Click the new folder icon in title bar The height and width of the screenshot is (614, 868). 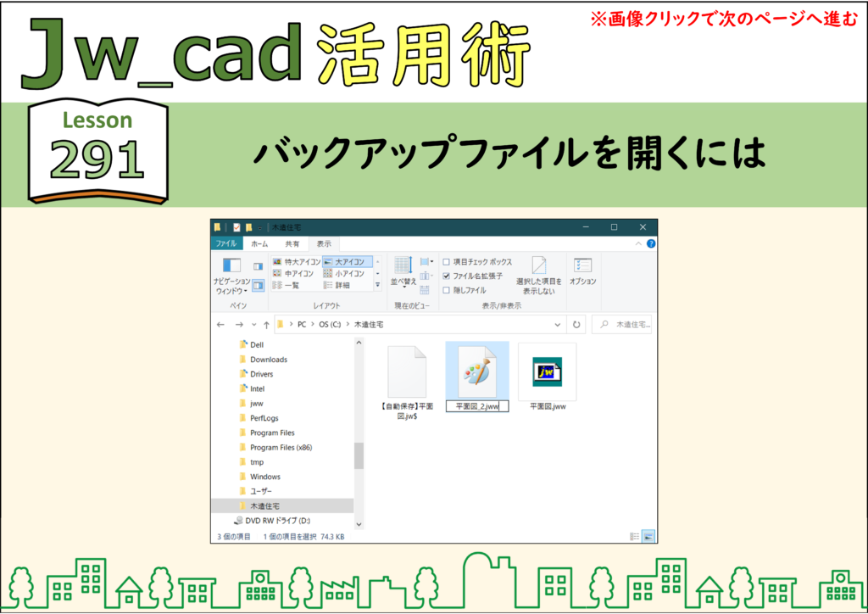coord(249,227)
